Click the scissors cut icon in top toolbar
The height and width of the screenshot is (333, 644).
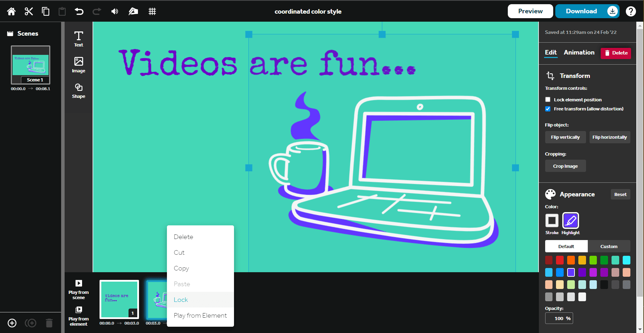point(29,12)
